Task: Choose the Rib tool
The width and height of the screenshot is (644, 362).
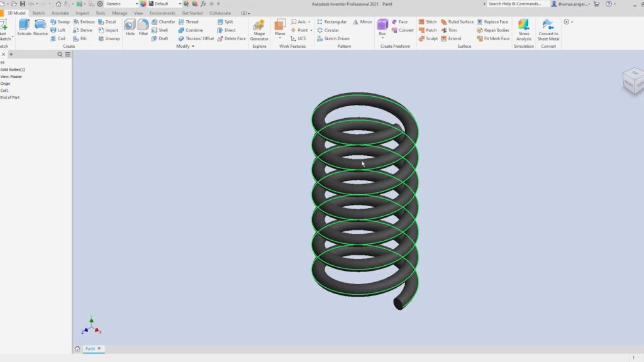Action: point(80,38)
